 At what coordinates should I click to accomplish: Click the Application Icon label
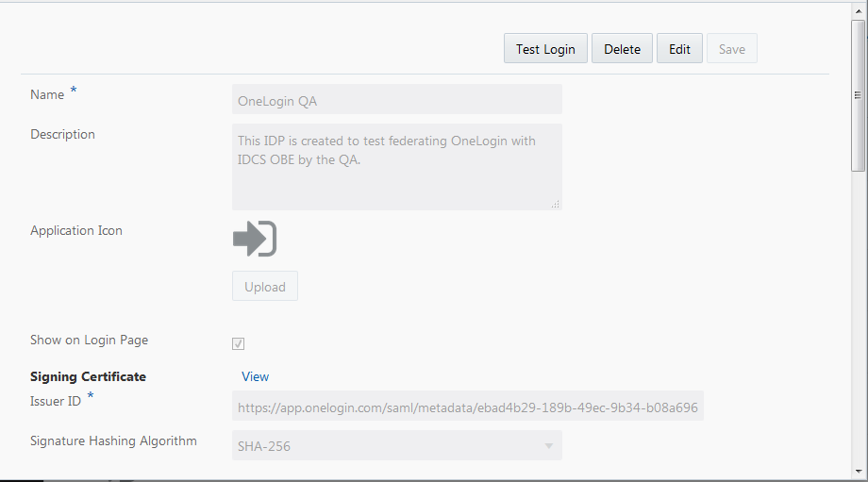point(76,231)
